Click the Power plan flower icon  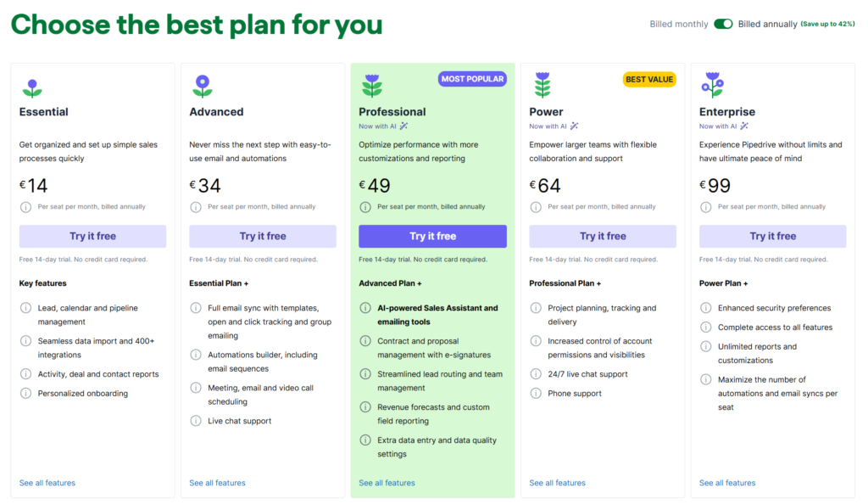543,87
